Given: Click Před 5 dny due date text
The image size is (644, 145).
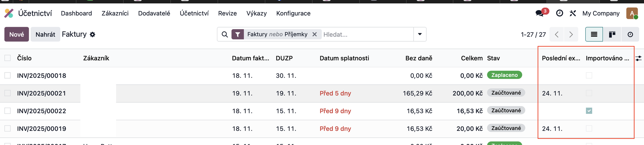Looking at the screenshot, I should (x=335, y=93).
